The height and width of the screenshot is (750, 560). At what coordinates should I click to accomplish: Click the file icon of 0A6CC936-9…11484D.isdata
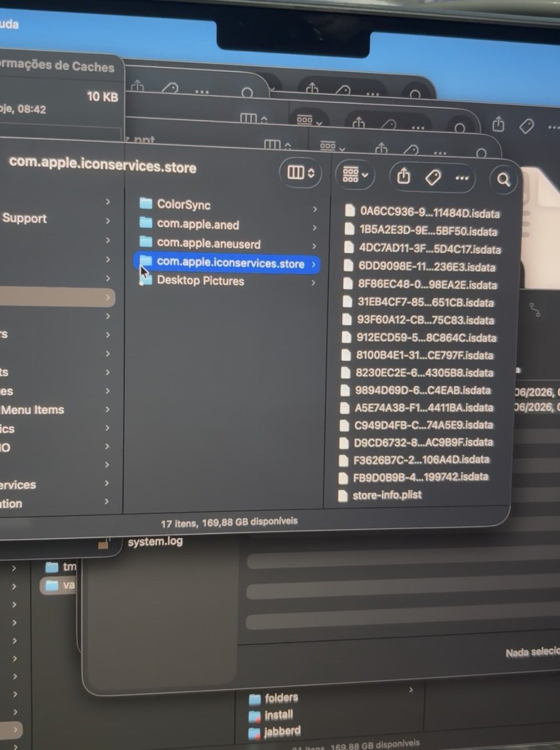pos(350,211)
